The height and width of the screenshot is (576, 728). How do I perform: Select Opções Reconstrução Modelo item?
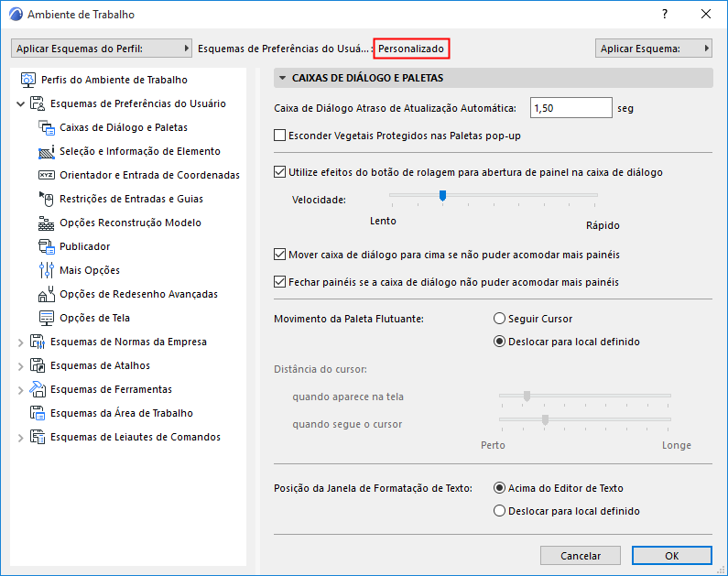click(130, 223)
